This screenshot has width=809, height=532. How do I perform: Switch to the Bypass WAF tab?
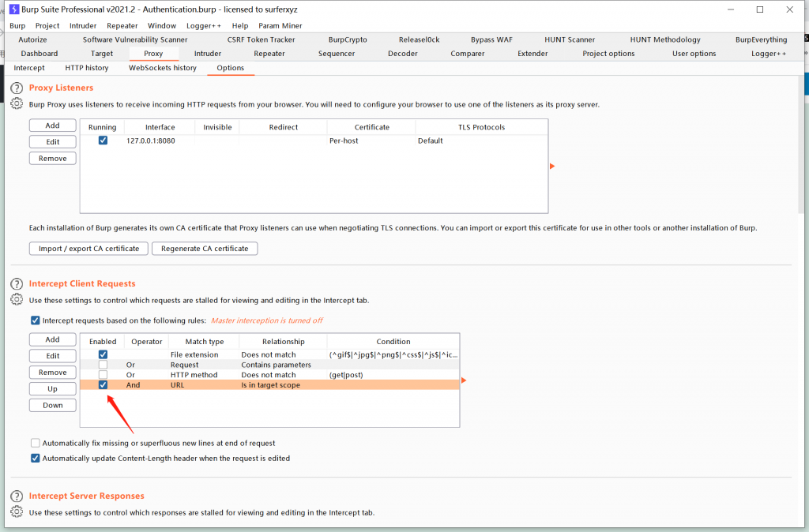click(x=491, y=39)
